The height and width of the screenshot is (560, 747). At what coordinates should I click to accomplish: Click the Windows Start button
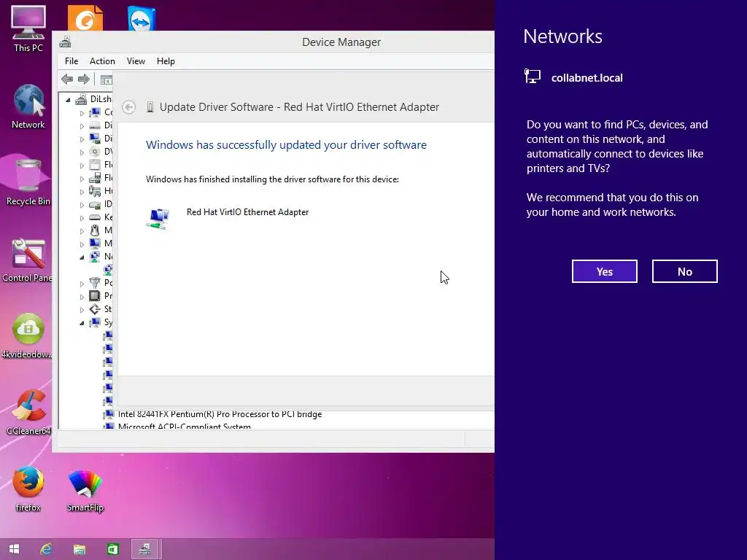[x=15, y=549]
